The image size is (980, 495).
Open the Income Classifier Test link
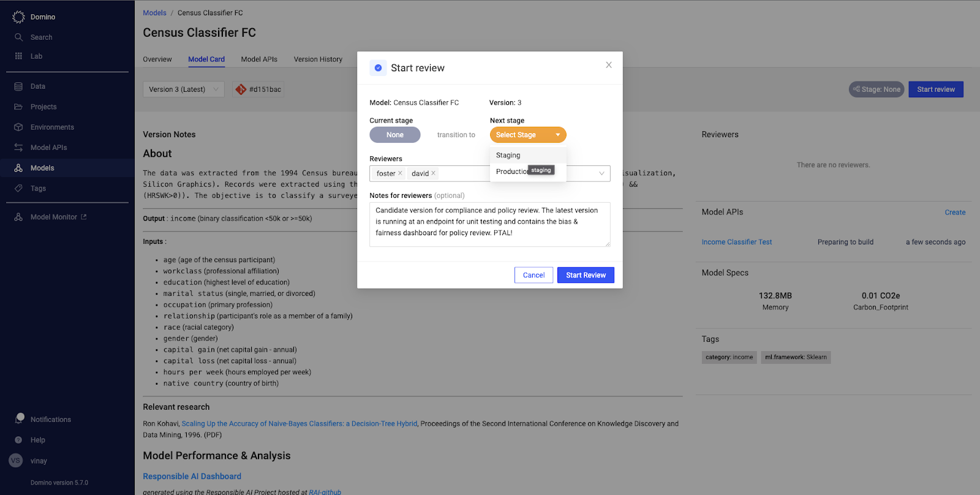[737, 242]
